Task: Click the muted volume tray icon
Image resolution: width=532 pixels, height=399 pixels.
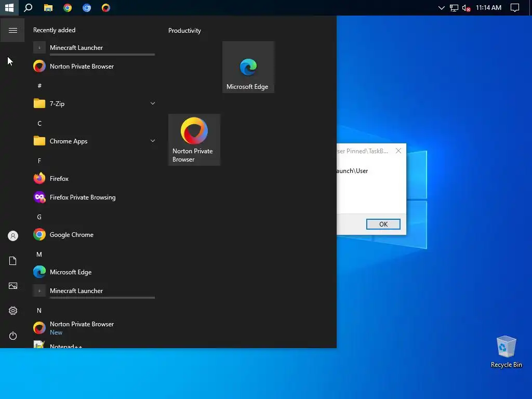Action: click(467, 8)
